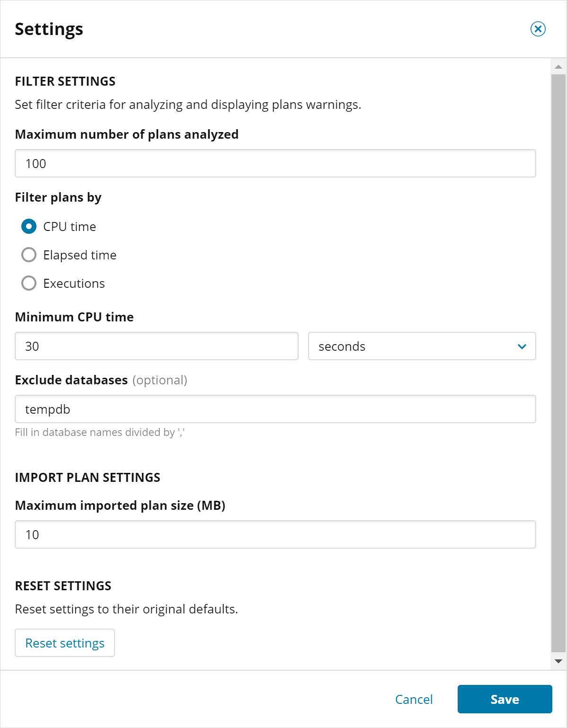Click the Settings dialog title

pos(49,29)
